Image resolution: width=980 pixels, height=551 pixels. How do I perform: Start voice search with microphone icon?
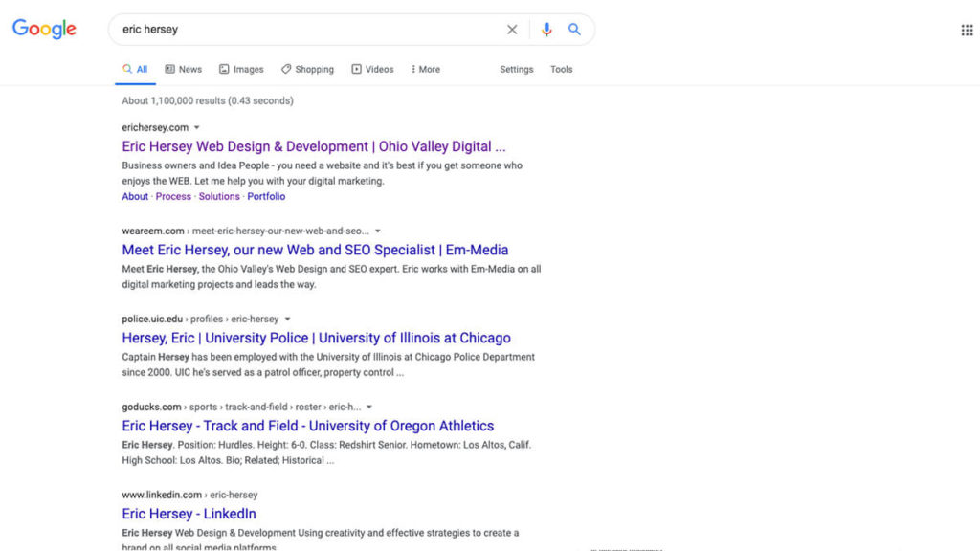pyautogui.click(x=546, y=30)
